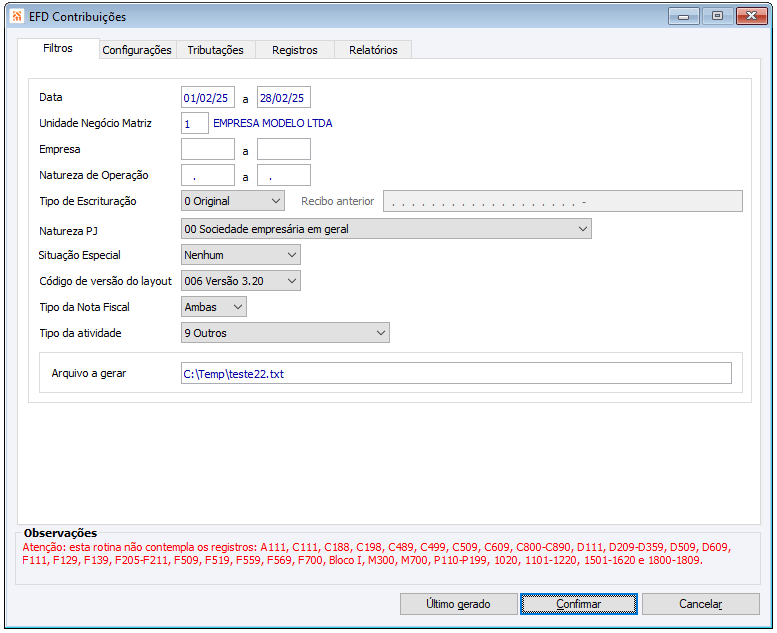Open the Tipo de Escrituração dropdown
777x633 pixels.
[x=233, y=201]
